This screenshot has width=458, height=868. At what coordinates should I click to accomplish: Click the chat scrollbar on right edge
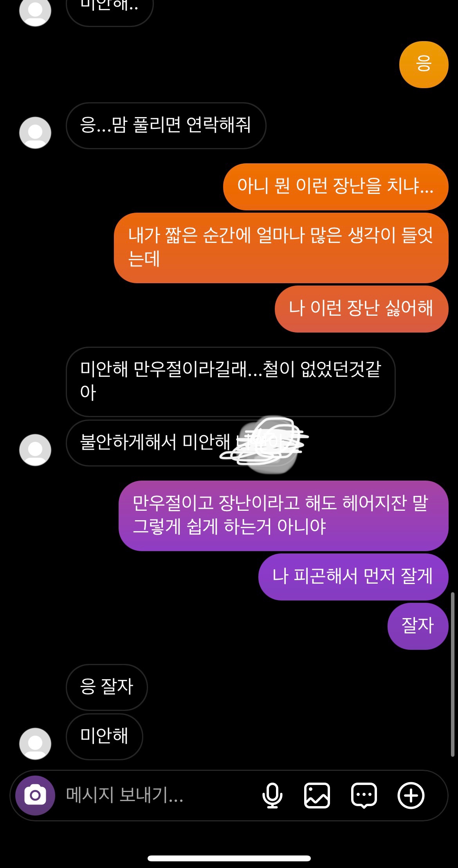[453, 674]
